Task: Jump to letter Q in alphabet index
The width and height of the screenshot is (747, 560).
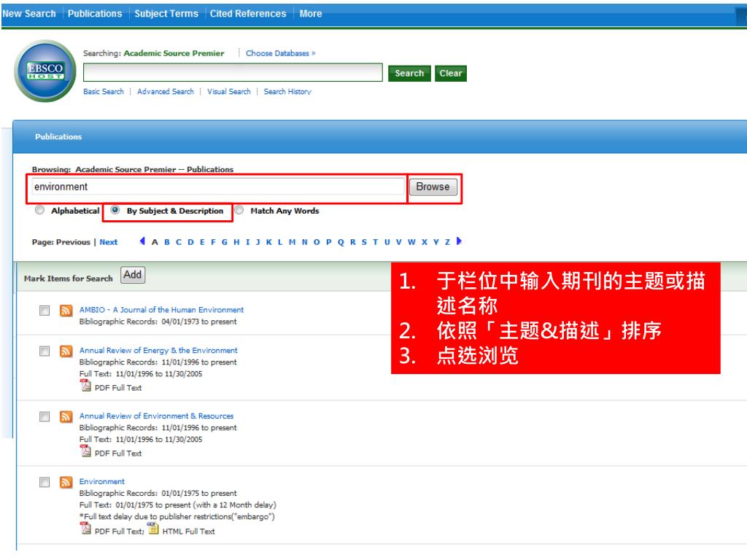Action: [341, 242]
